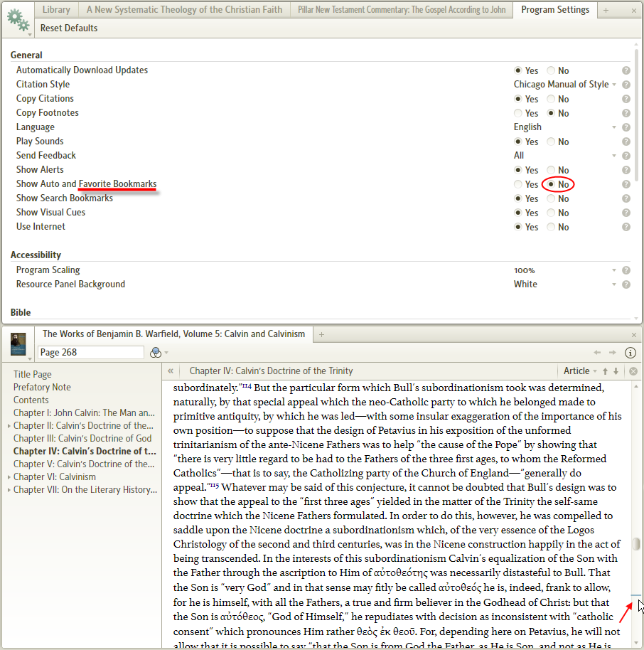Open help icon for Show Alerts

click(626, 170)
